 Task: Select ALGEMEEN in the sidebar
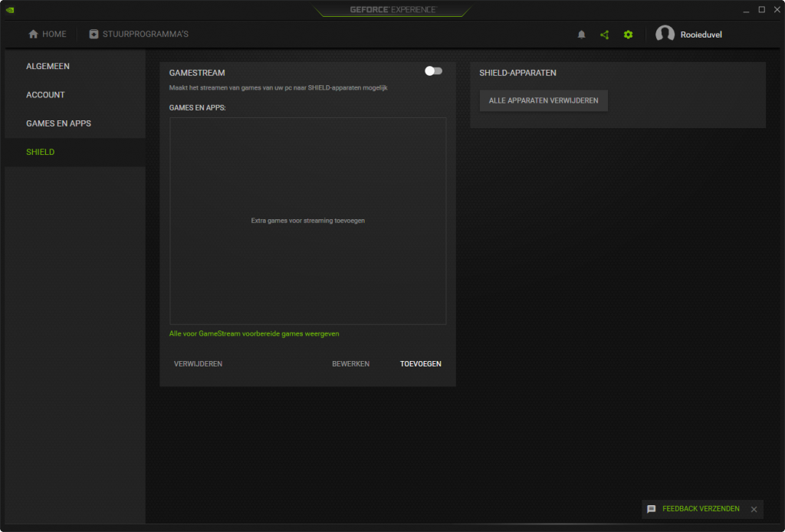[x=75, y=66]
